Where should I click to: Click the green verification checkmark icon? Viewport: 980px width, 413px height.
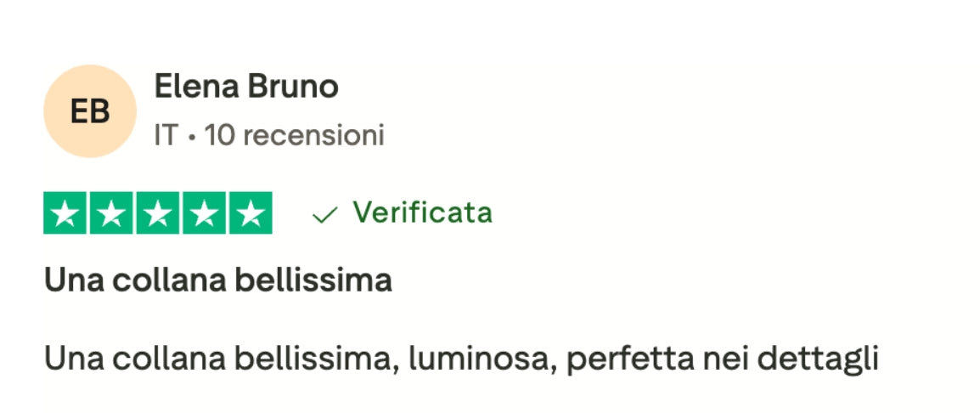point(324,215)
